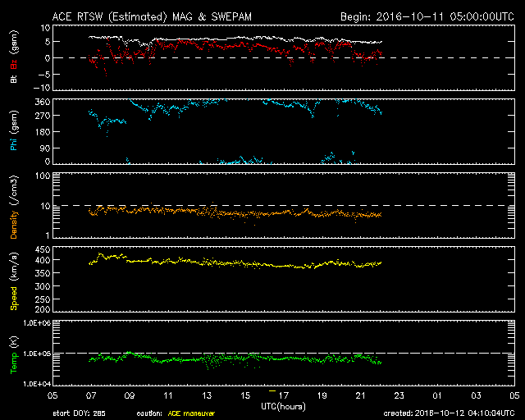Click the '360' Phi axis value
Viewport: 525px width, 420px height.
pos(43,102)
